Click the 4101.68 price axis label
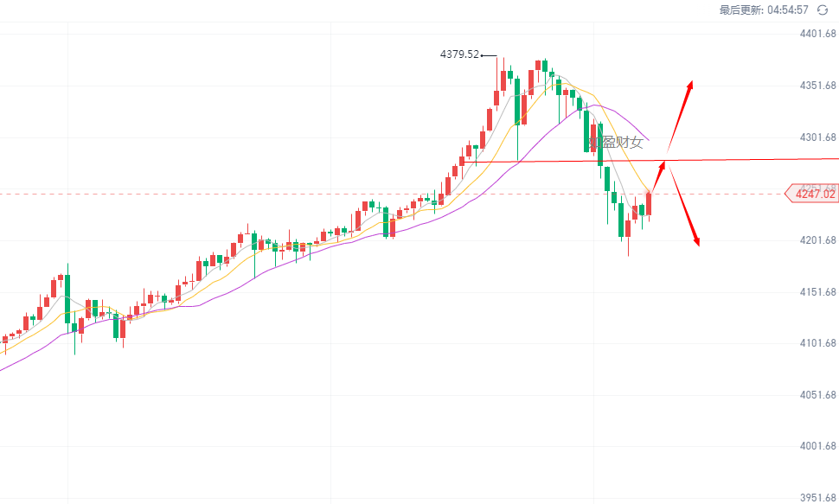Image resolution: width=839 pixels, height=504 pixels. pos(817,343)
